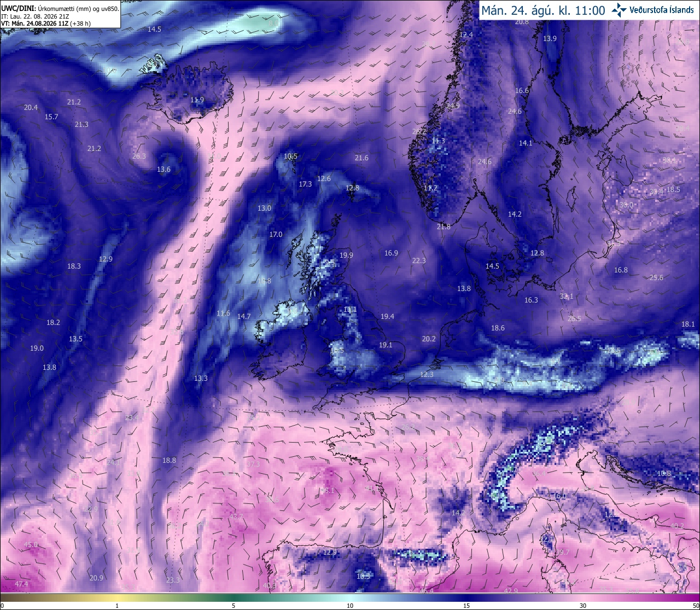Click the 22.3 value over the North Sea
Viewport: 700px width, 610px height.
[x=419, y=261]
